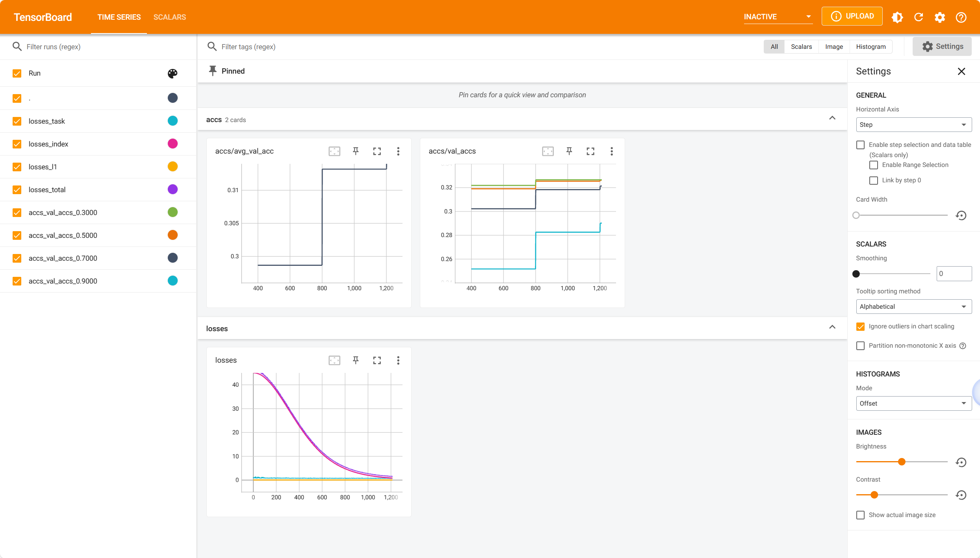Click the Brightness slider handle
980x558 pixels.
tap(902, 462)
